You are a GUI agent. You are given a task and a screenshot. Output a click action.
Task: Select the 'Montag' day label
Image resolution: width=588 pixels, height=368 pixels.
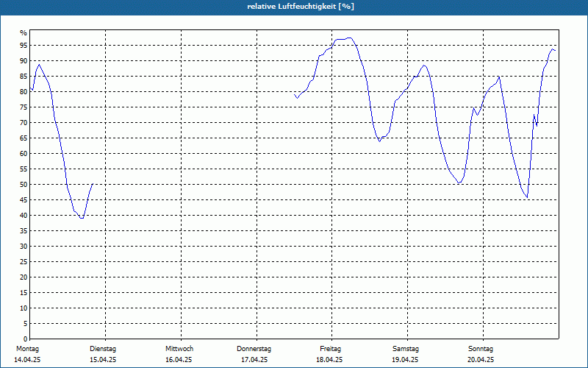coord(27,349)
